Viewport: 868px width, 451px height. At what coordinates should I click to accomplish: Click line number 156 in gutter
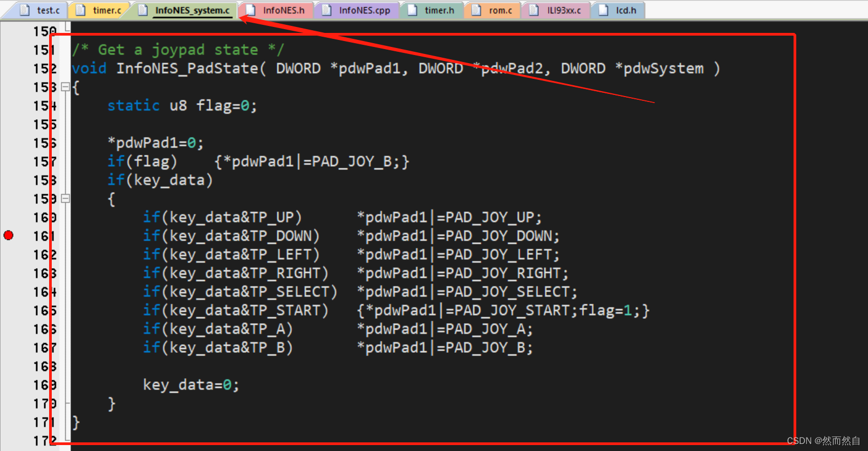[45, 143]
